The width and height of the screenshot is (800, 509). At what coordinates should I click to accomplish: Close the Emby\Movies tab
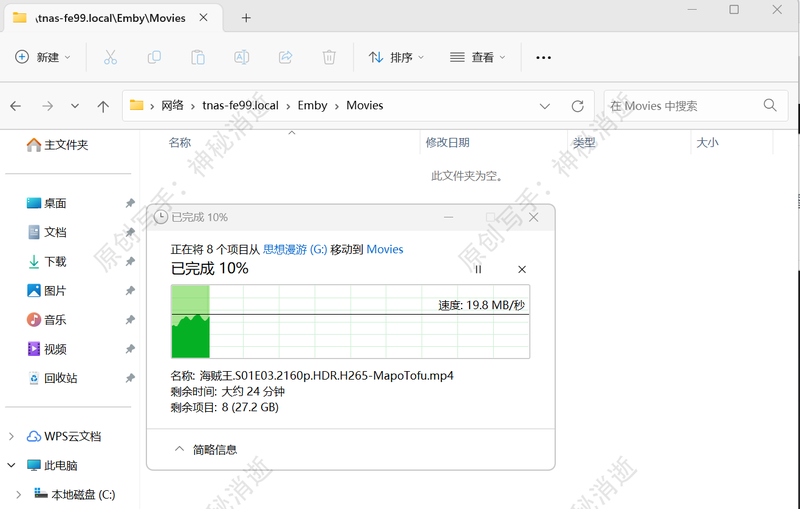click(x=203, y=18)
